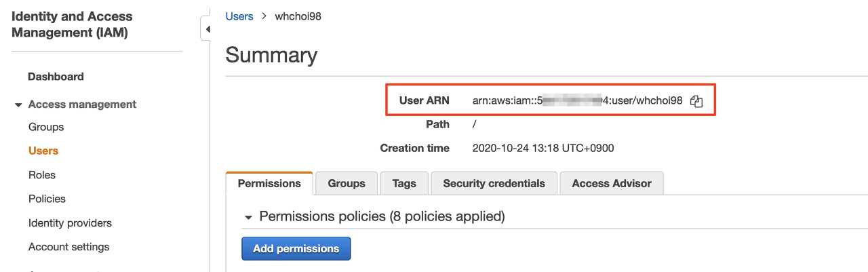Open Roles in the sidebar
This screenshot has width=868, height=272.
[42, 175]
